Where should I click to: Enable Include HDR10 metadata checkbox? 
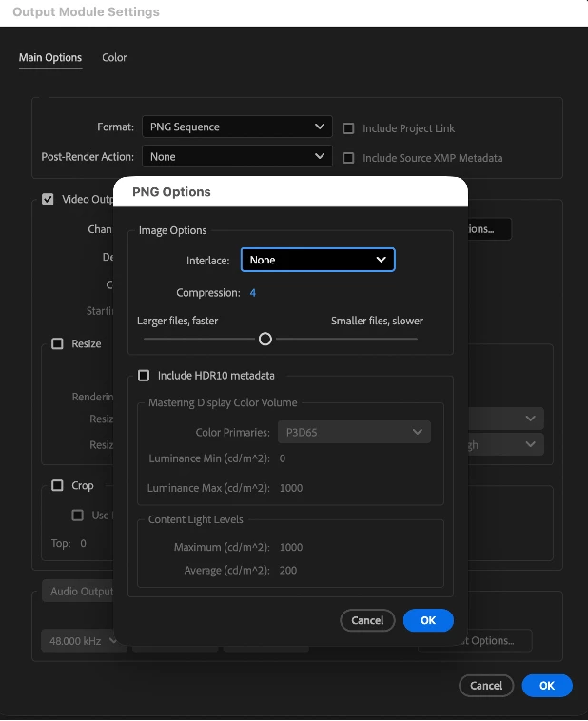(x=144, y=376)
